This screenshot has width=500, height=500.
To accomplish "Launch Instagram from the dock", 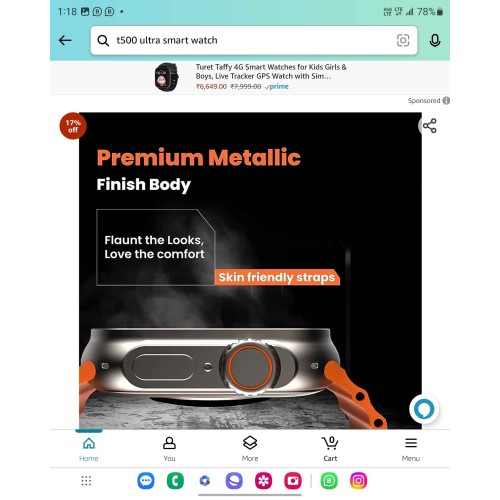I will coord(358,481).
